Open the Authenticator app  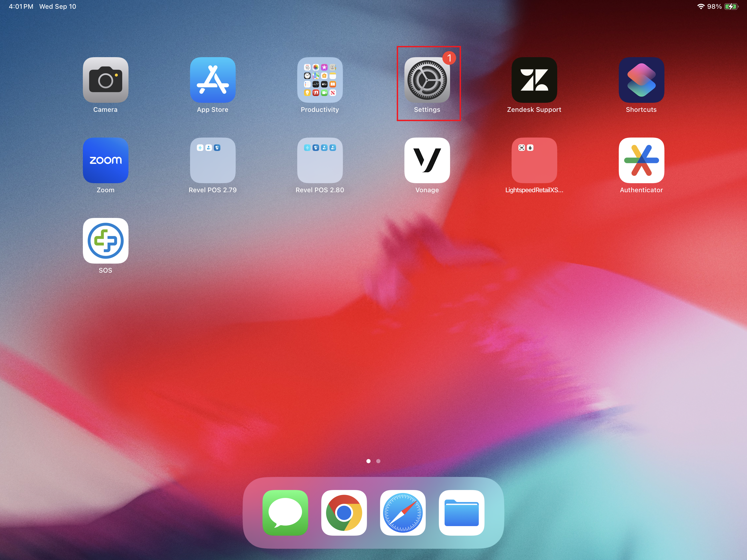[641, 161]
